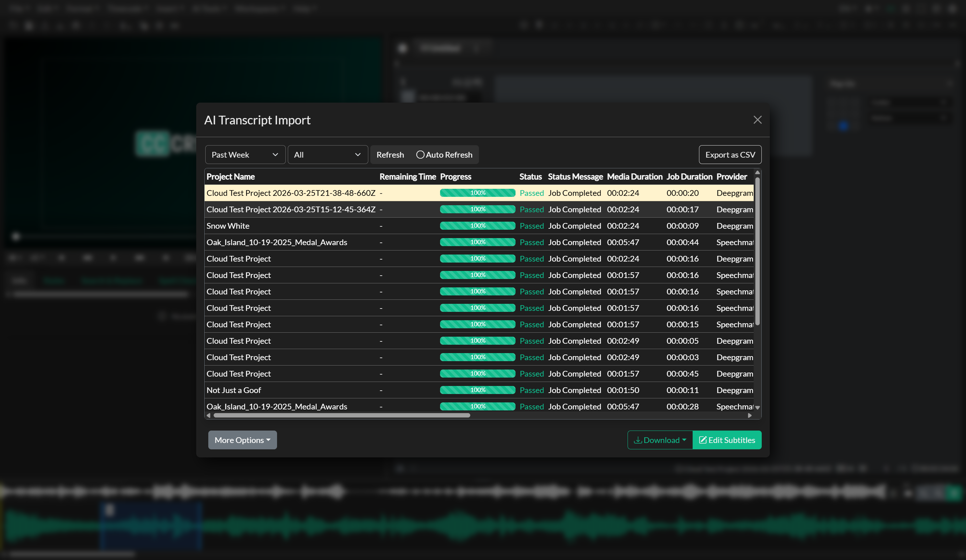Close the AI Transcript Import dialog
The width and height of the screenshot is (966, 560).
757,120
